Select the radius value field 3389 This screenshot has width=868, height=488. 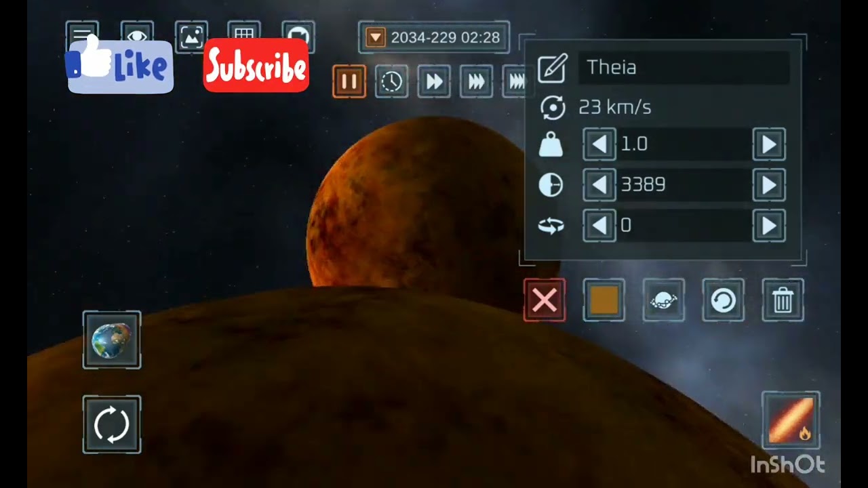[x=684, y=185]
